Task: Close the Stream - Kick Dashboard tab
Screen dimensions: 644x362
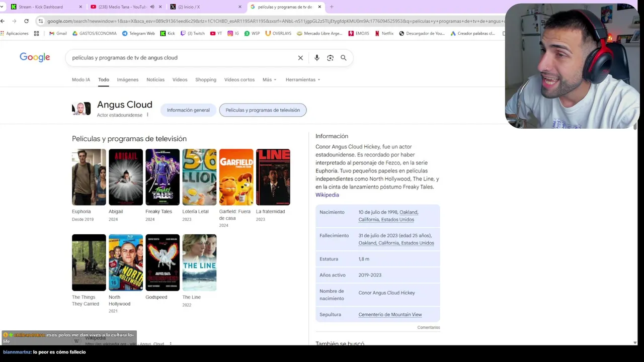Action: point(80,7)
